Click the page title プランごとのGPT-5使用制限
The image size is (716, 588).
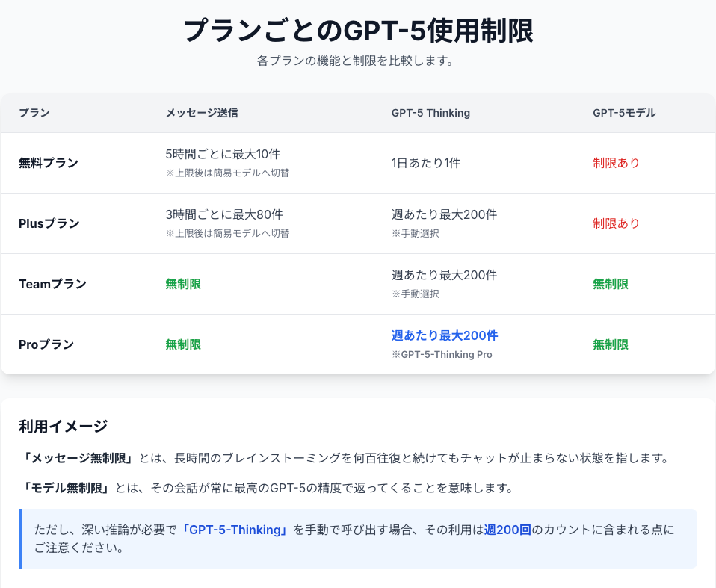pos(358,31)
